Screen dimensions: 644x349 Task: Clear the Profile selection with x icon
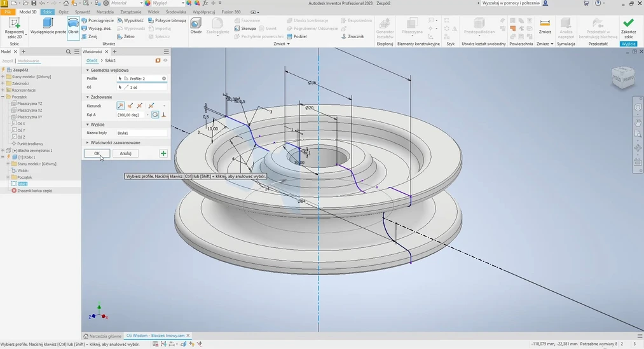click(x=164, y=78)
